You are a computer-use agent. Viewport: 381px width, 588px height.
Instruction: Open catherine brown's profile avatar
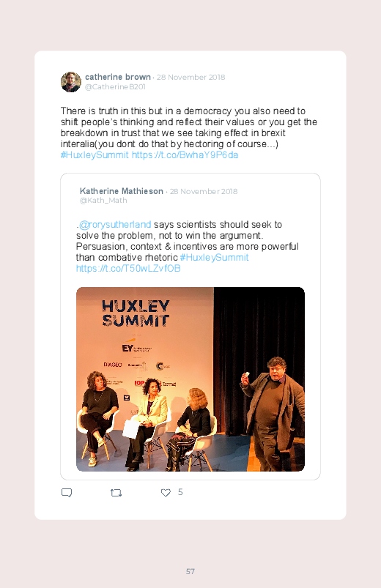(x=71, y=82)
